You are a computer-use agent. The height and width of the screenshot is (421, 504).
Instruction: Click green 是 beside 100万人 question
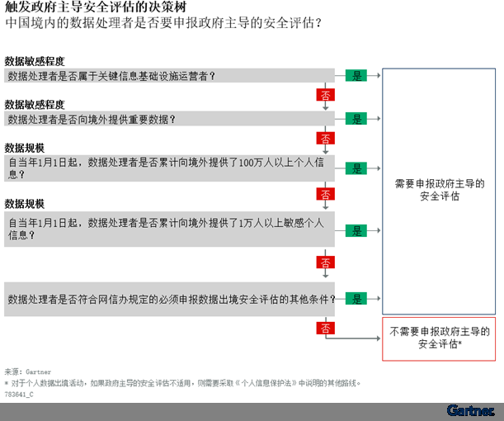tap(356, 168)
